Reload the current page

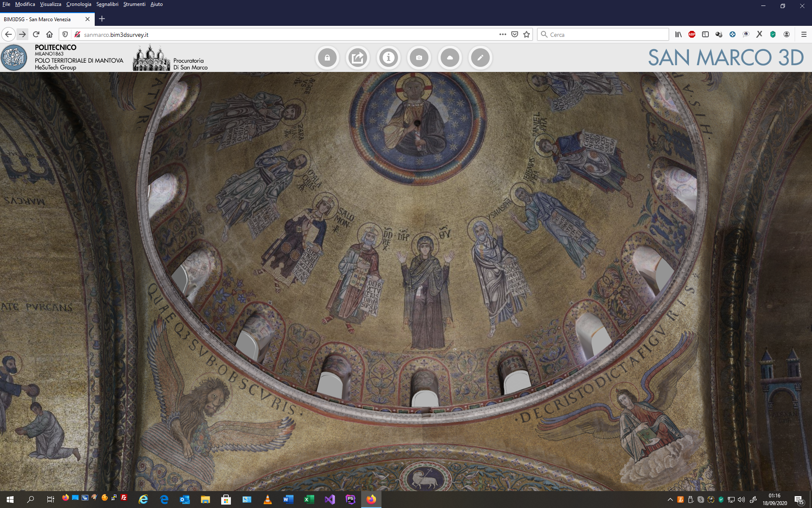[x=36, y=35]
